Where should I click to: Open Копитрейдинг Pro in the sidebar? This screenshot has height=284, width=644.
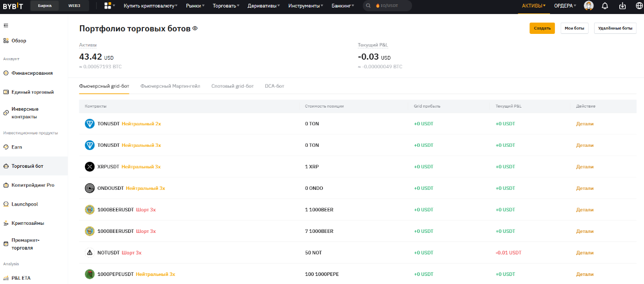(34, 185)
